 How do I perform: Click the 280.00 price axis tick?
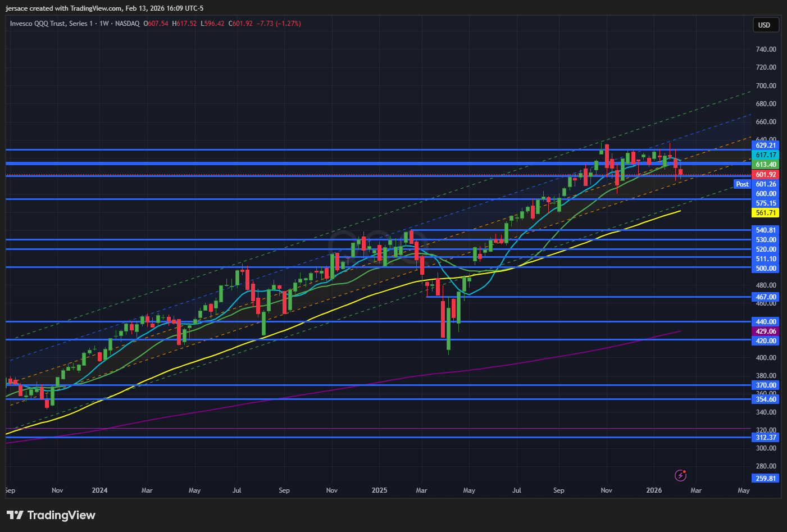(x=766, y=466)
